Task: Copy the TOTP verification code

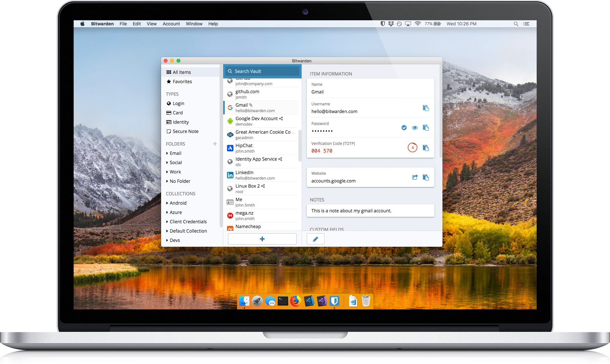Action: (426, 148)
